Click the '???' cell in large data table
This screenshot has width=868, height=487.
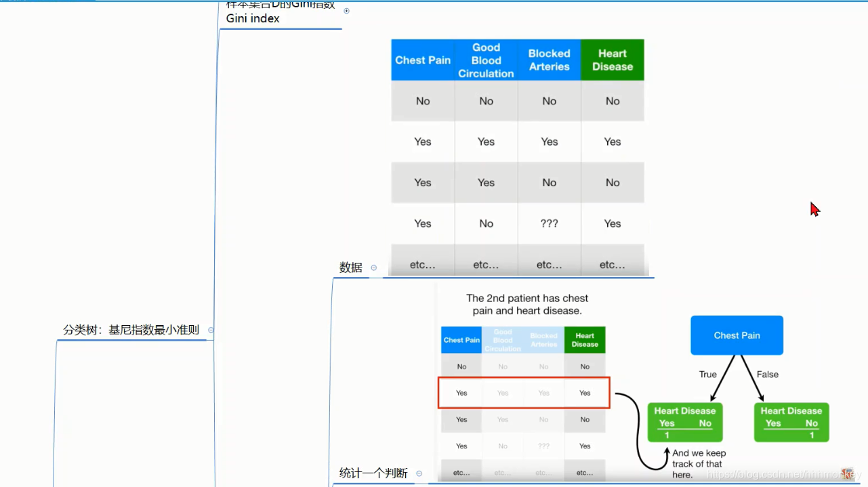click(550, 224)
